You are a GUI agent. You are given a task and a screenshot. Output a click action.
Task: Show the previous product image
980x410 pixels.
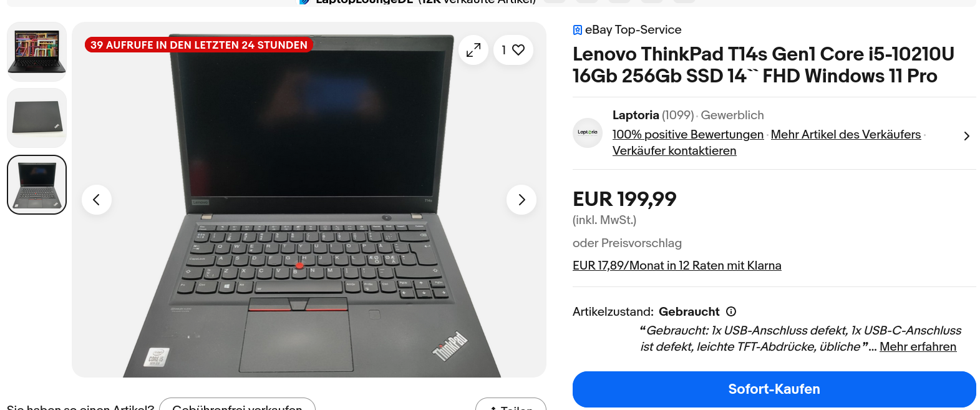(x=97, y=200)
